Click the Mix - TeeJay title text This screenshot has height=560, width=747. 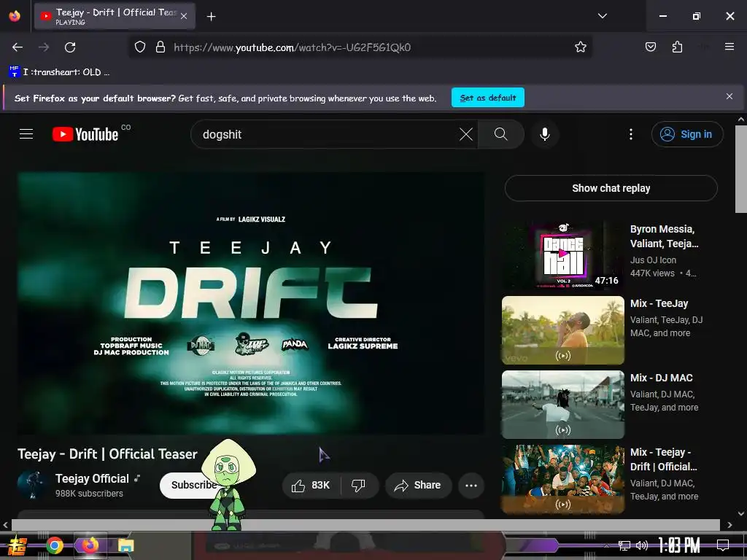pos(659,303)
